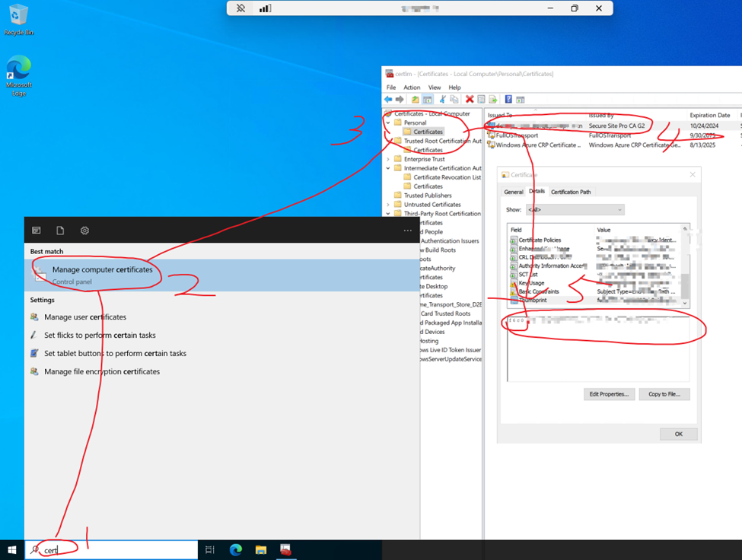This screenshot has width=742, height=560.
Task: Click the red Delete icon in toolbar
Action: (x=470, y=100)
